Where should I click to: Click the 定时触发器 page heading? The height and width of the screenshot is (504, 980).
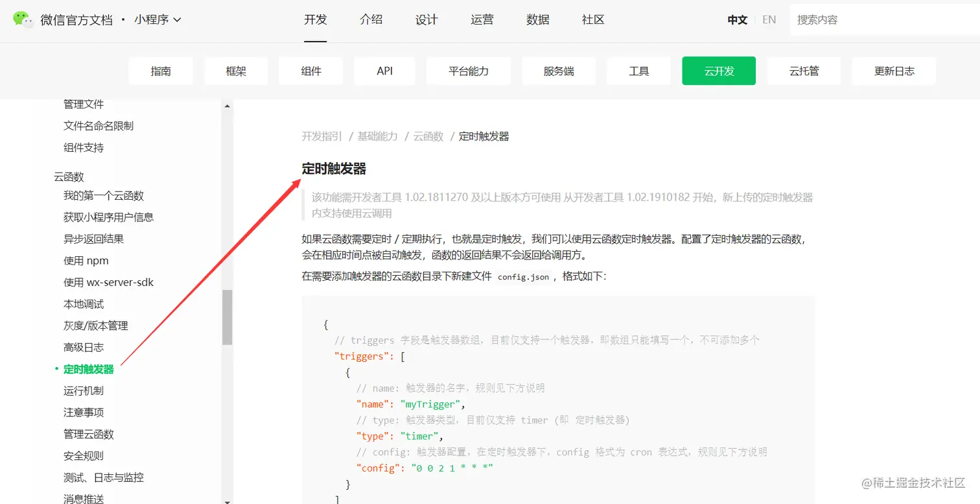pos(334,169)
